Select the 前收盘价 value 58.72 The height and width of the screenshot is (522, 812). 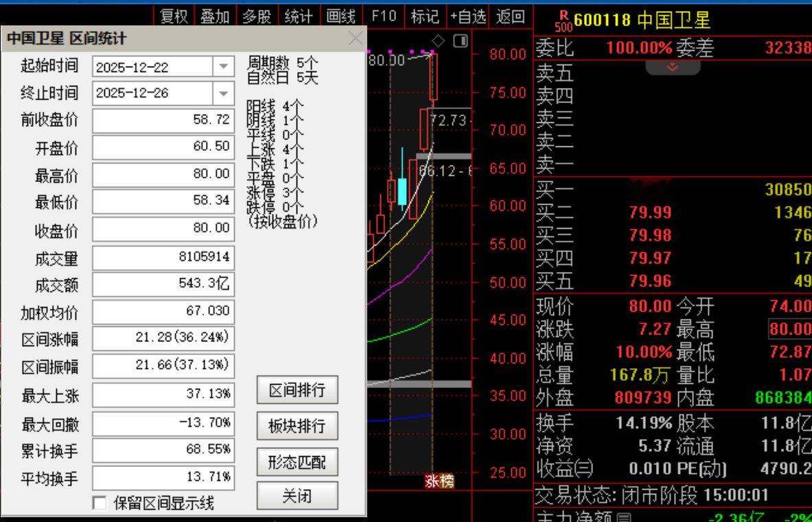point(163,120)
